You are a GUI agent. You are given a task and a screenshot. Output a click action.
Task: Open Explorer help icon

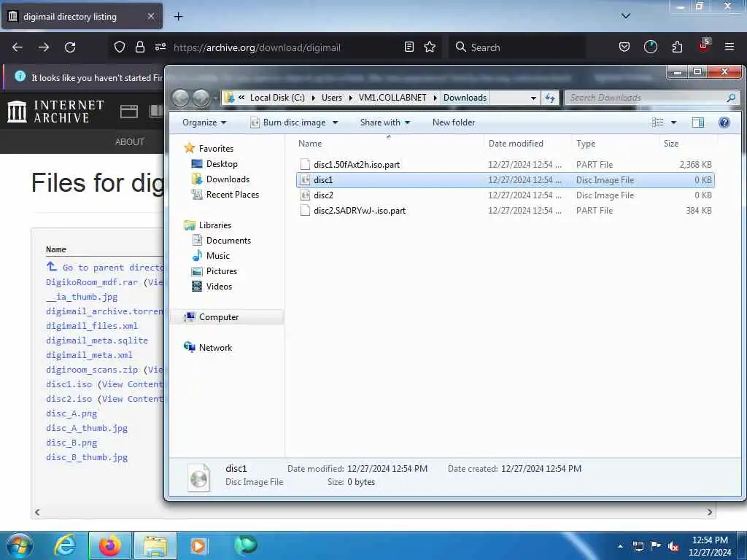(724, 122)
